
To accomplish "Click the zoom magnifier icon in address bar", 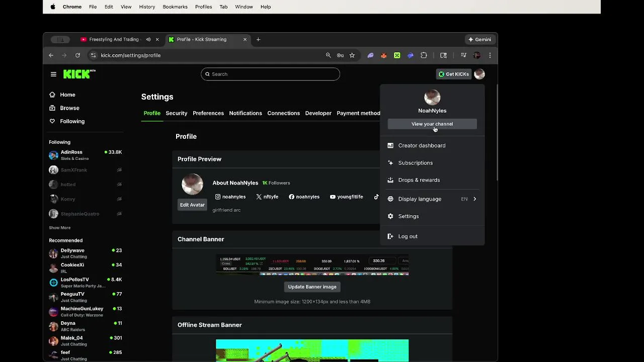I will (x=328, y=55).
